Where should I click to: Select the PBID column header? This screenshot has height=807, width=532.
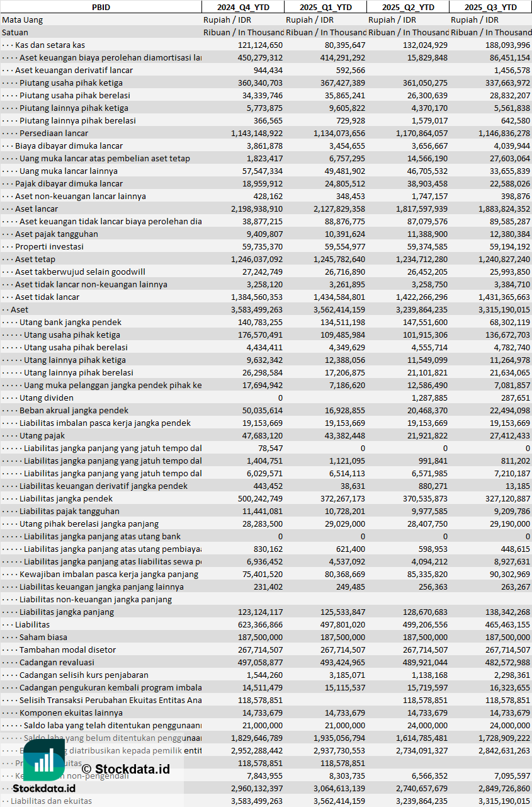click(x=101, y=7)
